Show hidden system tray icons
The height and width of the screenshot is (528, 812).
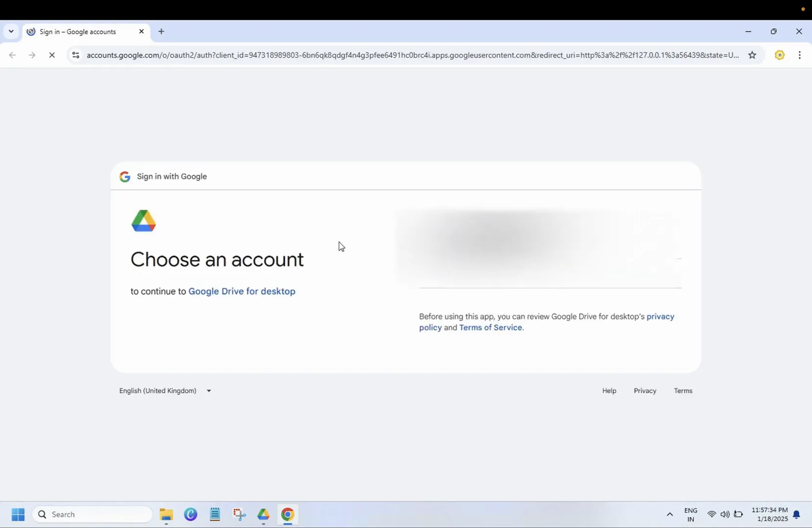[x=670, y=514]
